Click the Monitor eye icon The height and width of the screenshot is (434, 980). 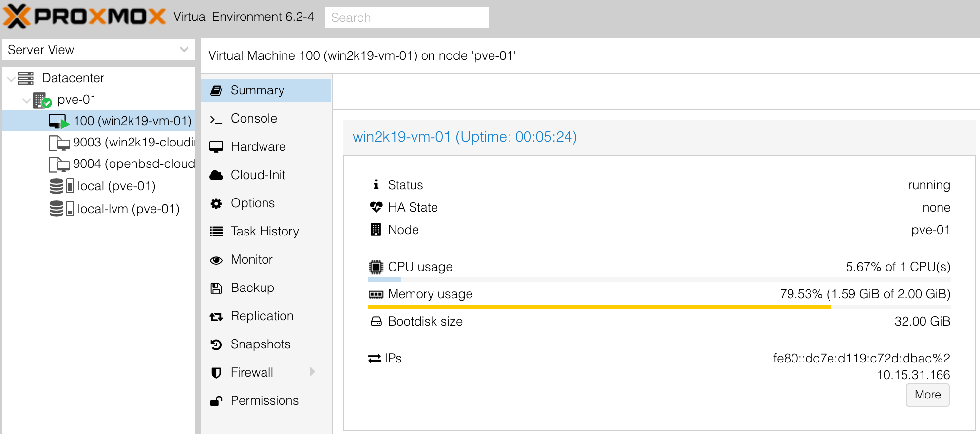tap(216, 260)
